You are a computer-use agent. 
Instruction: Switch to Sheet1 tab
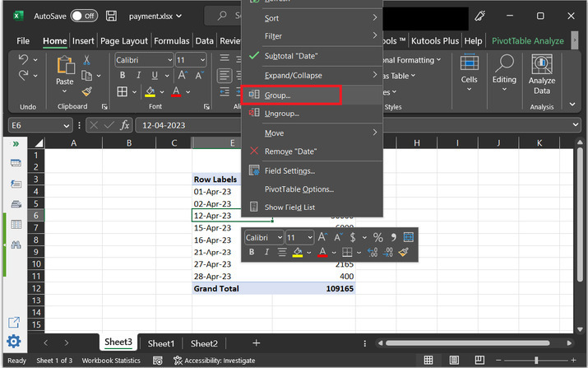pyautogui.click(x=161, y=343)
